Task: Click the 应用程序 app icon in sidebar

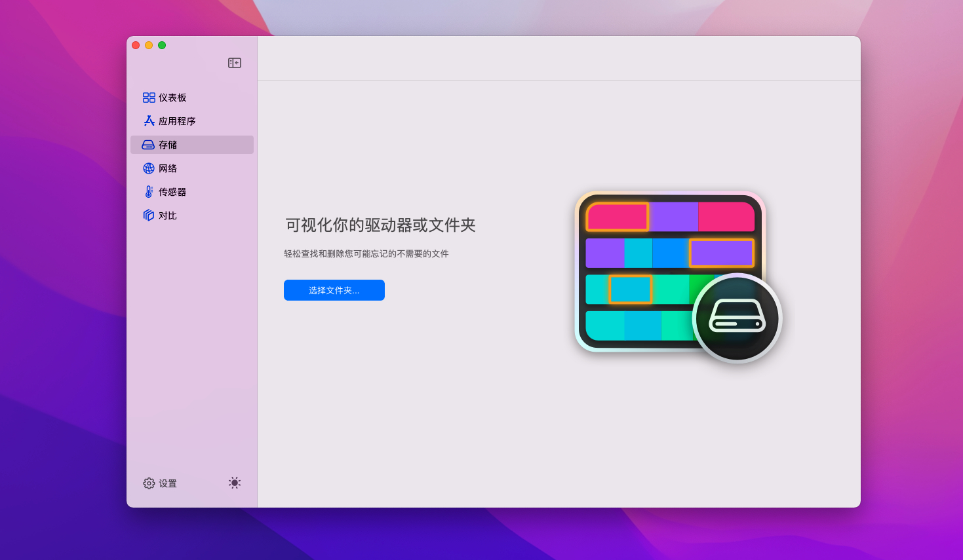Action: coord(149,121)
